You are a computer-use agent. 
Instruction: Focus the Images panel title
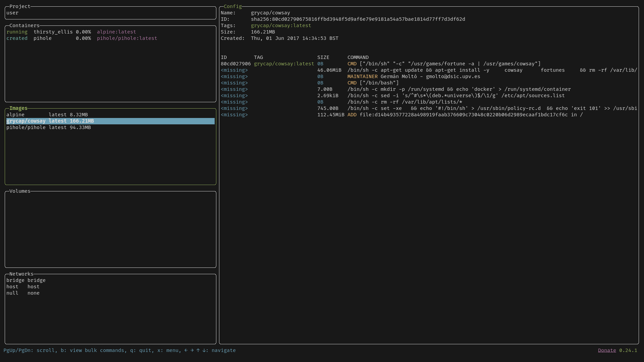click(x=18, y=108)
